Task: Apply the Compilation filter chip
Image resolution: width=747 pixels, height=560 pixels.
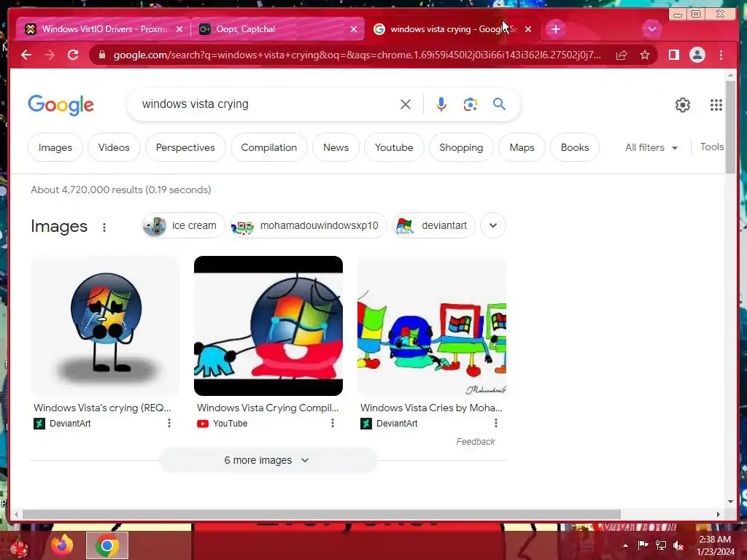Action: point(268,147)
